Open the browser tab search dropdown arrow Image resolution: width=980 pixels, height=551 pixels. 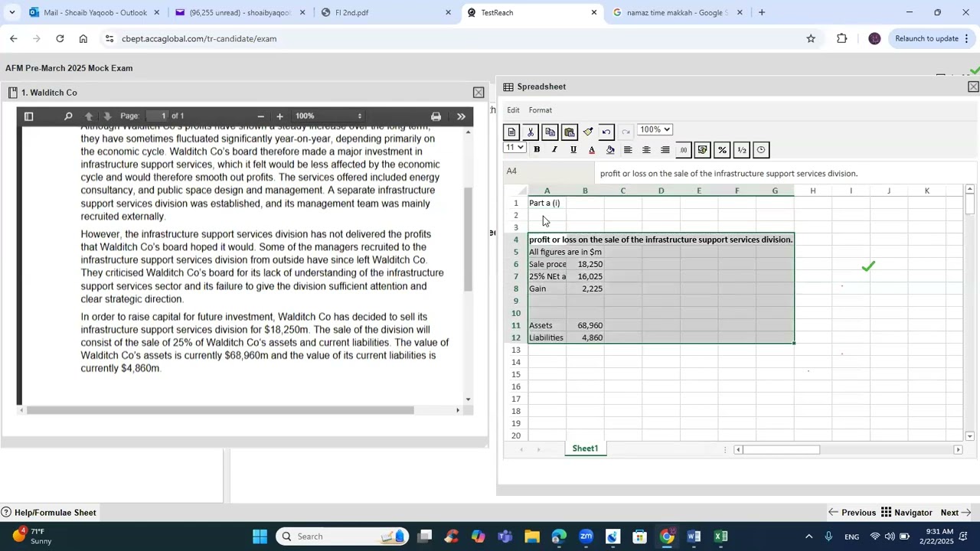[x=11, y=12]
